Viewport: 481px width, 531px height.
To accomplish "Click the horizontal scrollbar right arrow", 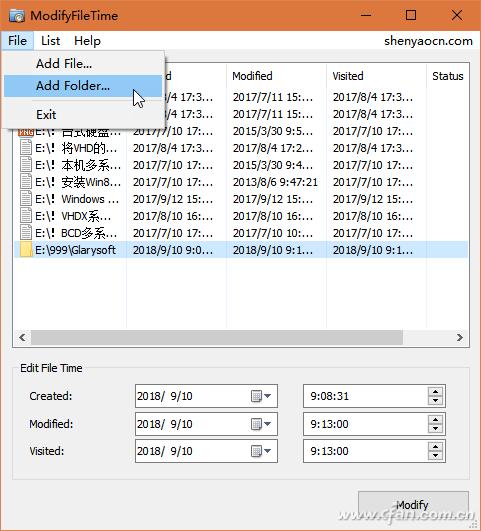I will 460,337.
